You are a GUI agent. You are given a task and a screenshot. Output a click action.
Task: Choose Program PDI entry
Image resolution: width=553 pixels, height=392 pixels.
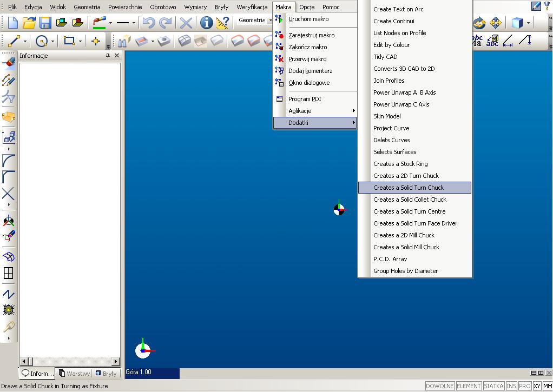coord(315,99)
